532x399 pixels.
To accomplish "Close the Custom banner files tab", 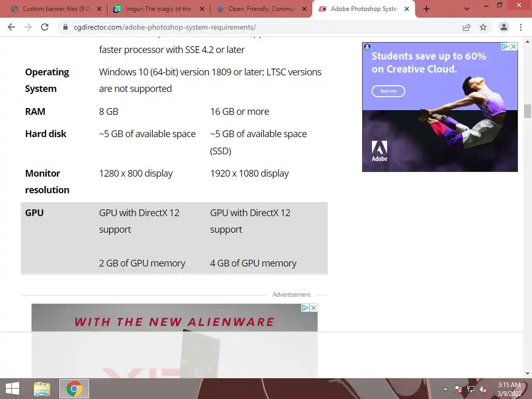I will click(x=99, y=9).
